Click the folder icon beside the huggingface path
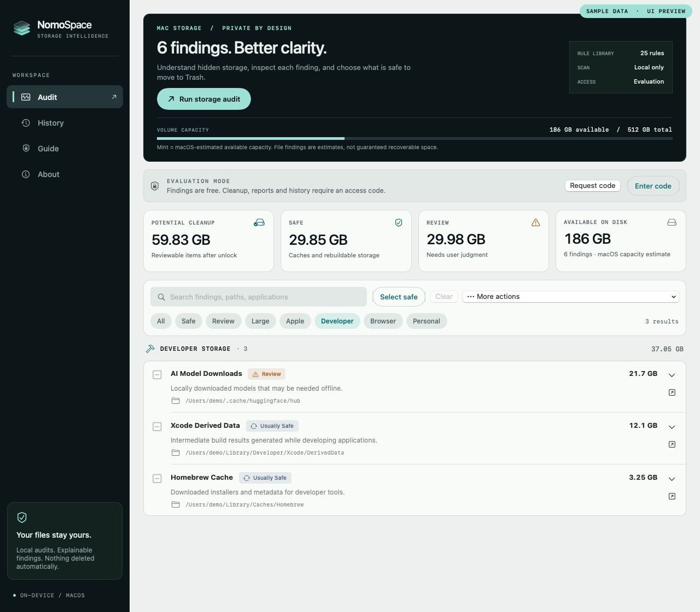This screenshot has width=700, height=612. 176,401
